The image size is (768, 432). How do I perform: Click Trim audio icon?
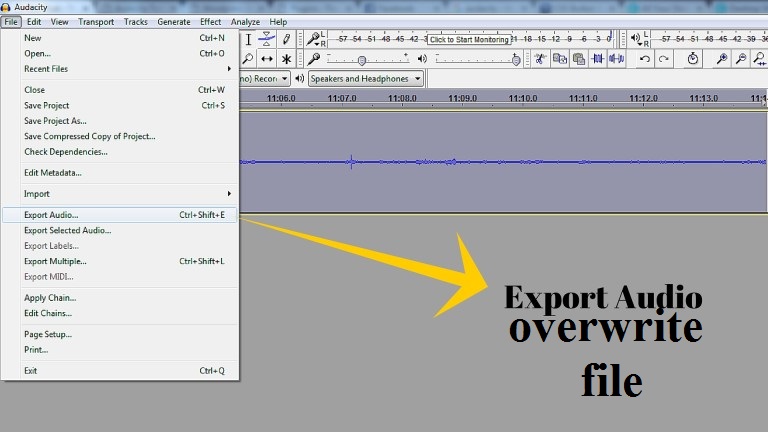[598, 59]
